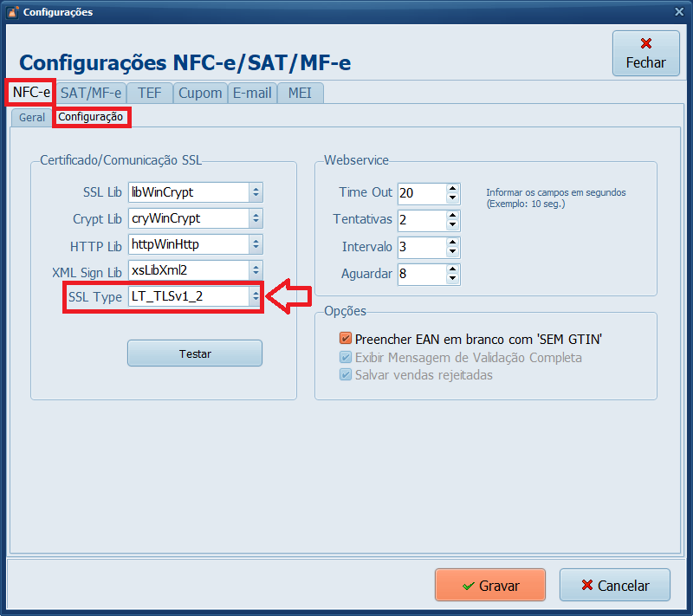The height and width of the screenshot is (616, 693).
Task: Click the app icon in the title bar
Action: (x=12, y=12)
